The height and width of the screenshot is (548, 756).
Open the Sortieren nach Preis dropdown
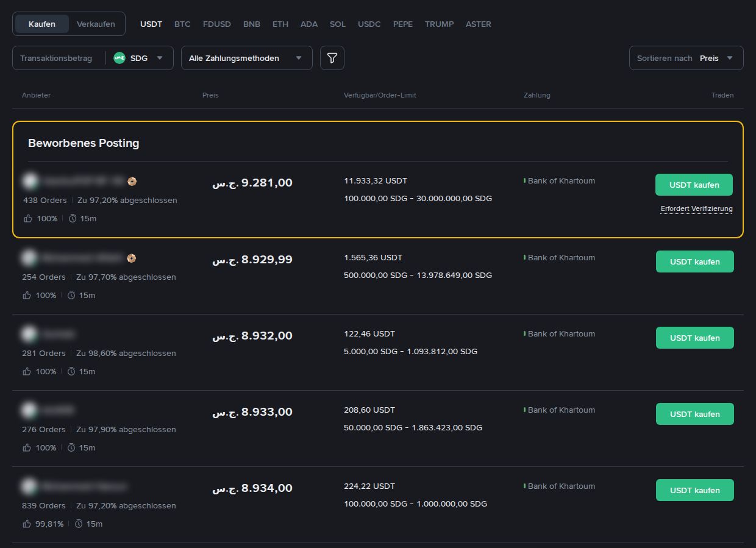[x=686, y=58]
